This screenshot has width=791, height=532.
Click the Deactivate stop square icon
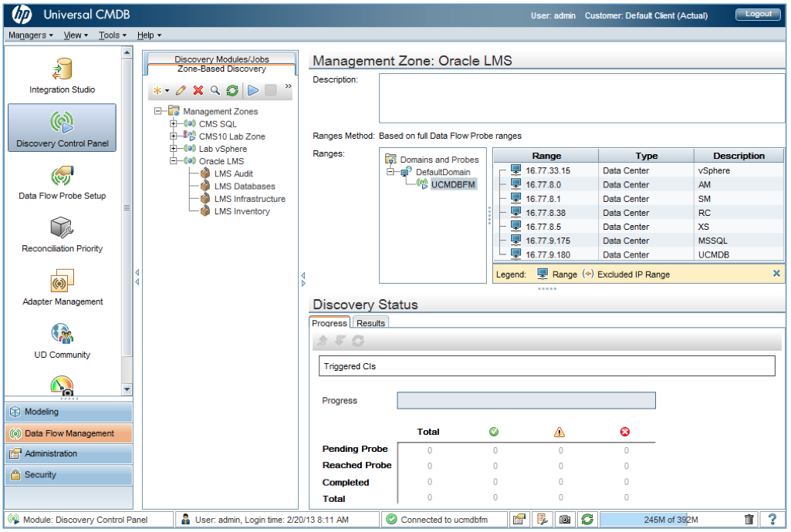pos(271,91)
